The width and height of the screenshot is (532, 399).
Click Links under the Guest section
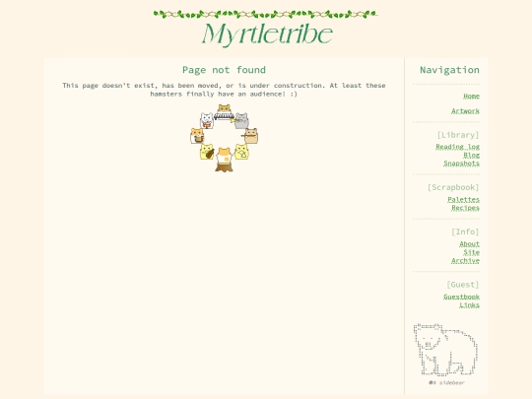tap(469, 305)
